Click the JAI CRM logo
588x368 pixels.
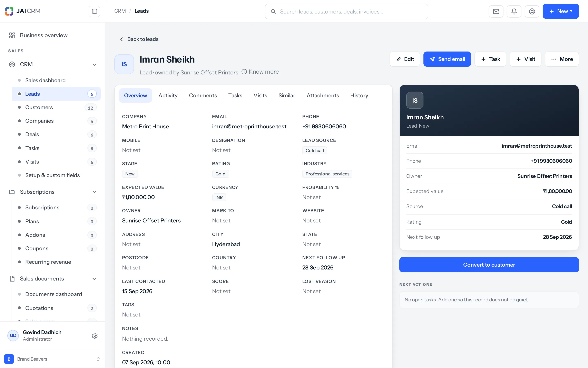pos(23,11)
